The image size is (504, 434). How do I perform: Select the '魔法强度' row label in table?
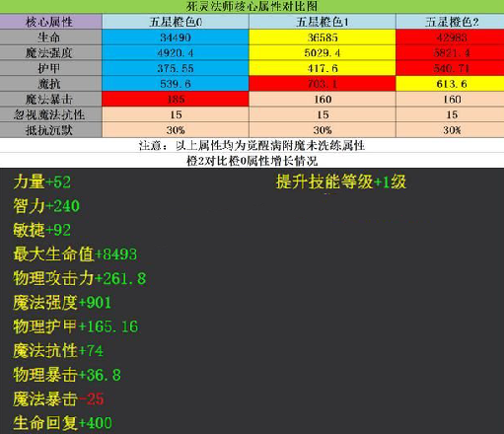(x=50, y=52)
